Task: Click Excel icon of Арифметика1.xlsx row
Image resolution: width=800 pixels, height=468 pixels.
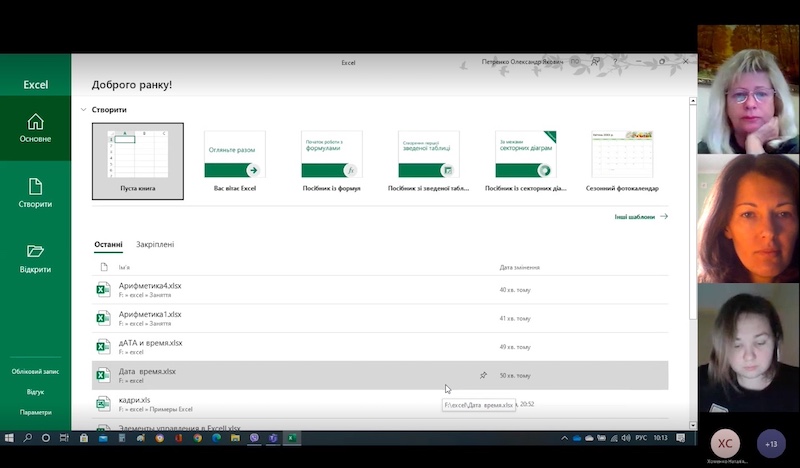Action: [104, 318]
